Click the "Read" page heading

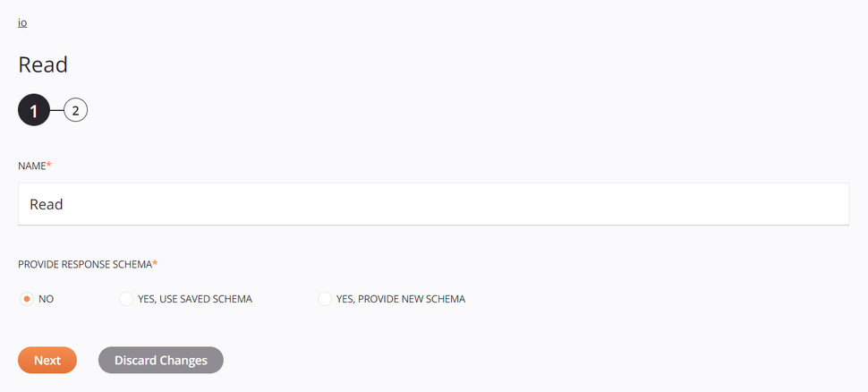43,64
